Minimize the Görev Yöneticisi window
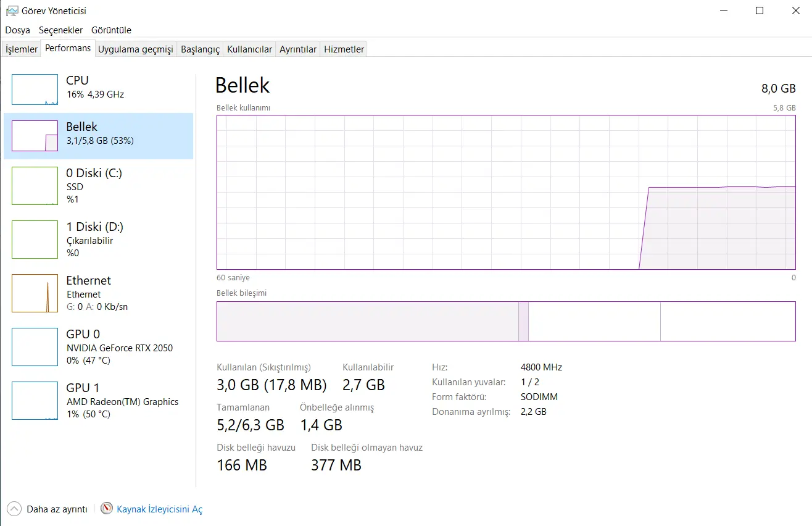The height and width of the screenshot is (526, 812). pos(724,10)
